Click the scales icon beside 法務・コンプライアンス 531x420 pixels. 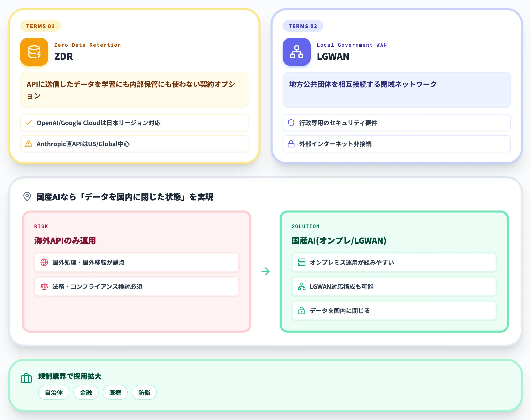44,286
